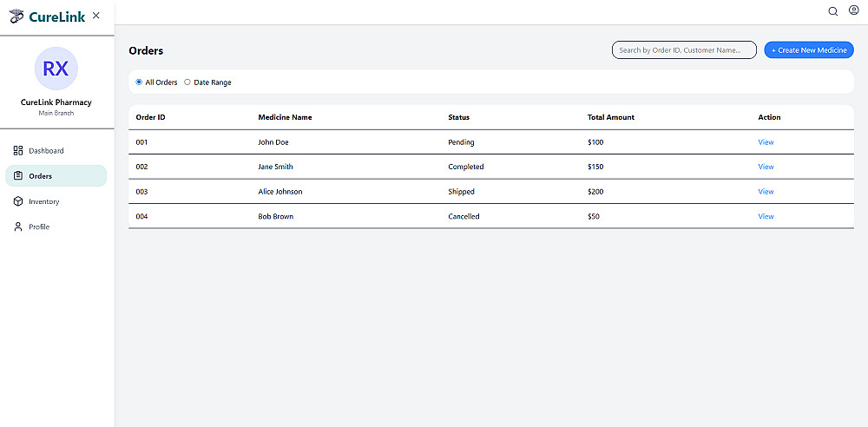
Task: Open the user account icon
Action: coord(853,11)
